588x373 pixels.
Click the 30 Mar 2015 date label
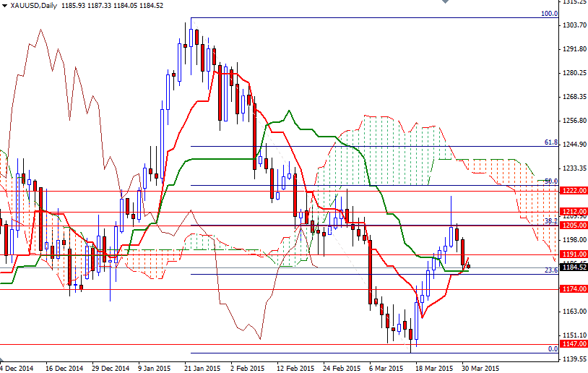coord(481,367)
